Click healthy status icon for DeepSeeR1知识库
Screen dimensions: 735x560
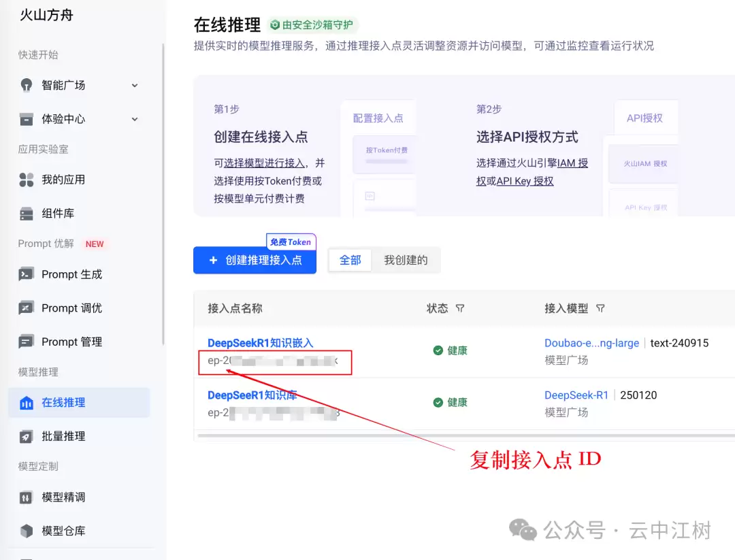point(438,403)
